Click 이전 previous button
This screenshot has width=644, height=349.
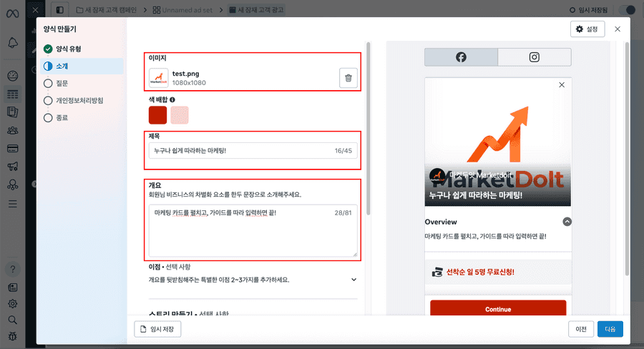(581, 329)
